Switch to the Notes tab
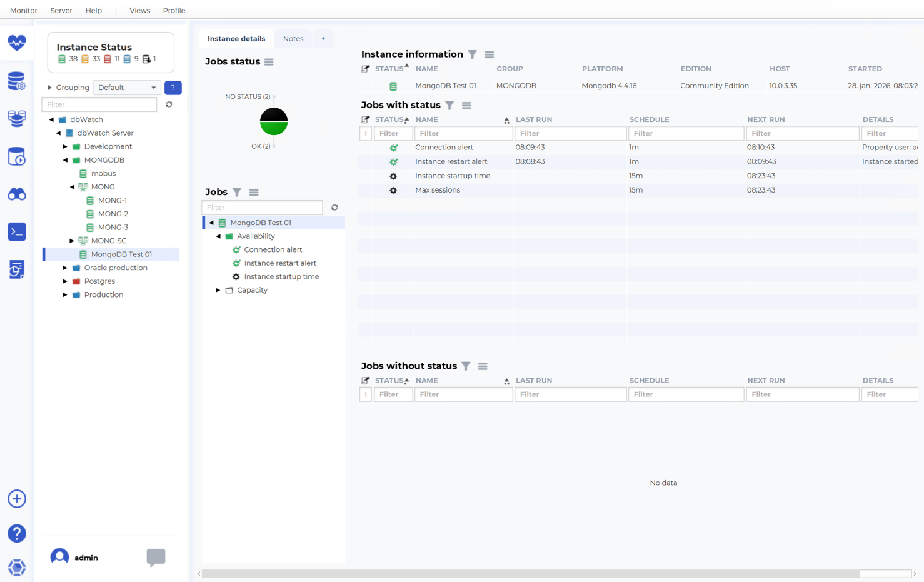 tap(293, 39)
